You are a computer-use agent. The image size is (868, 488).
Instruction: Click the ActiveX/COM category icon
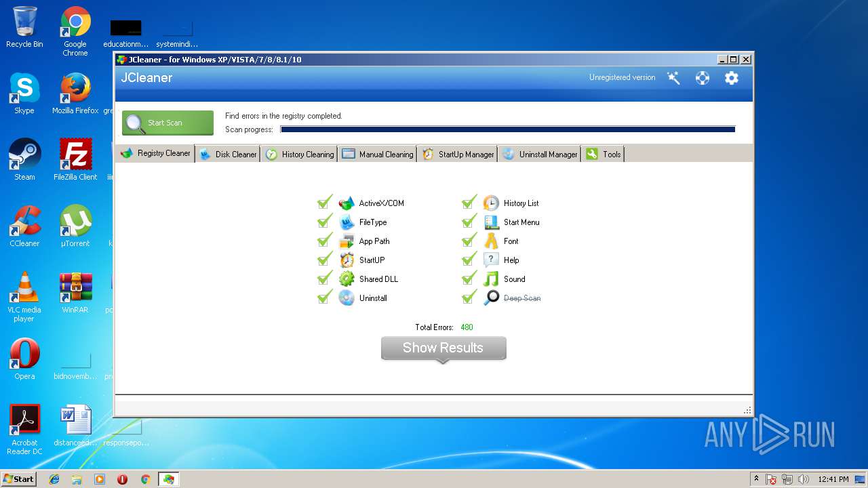click(x=347, y=203)
